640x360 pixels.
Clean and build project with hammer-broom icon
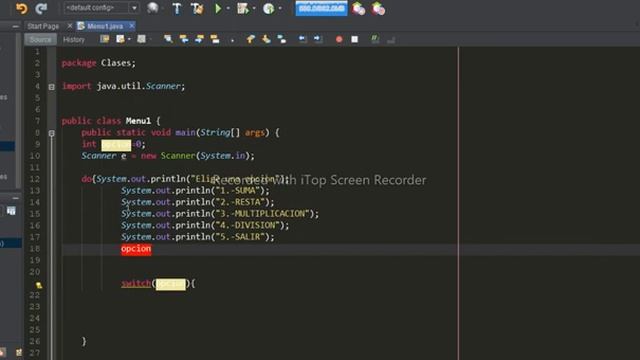click(x=197, y=8)
